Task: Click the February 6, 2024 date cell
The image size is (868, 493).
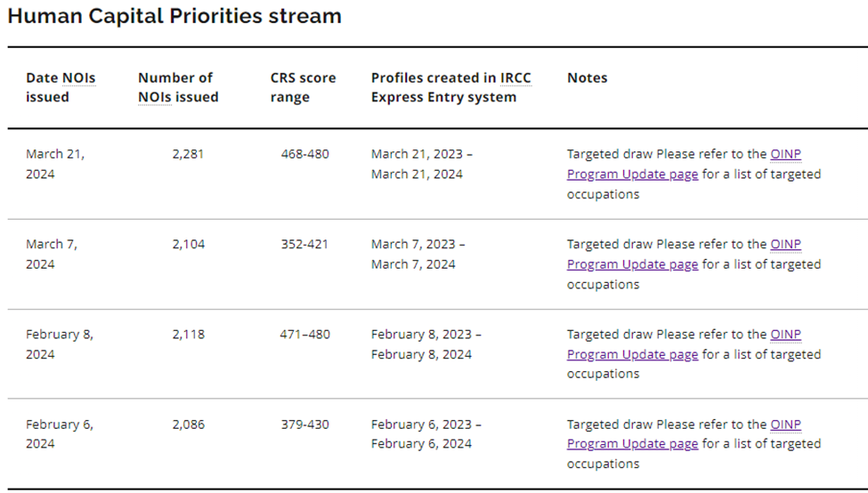Action: [x=59, y=434]
